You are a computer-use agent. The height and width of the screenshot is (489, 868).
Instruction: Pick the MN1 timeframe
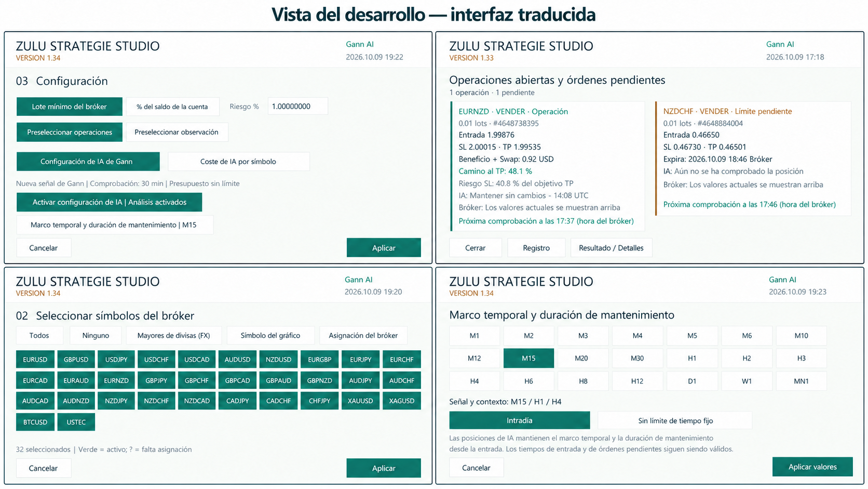pyautogui.click(x=802, y=381)
